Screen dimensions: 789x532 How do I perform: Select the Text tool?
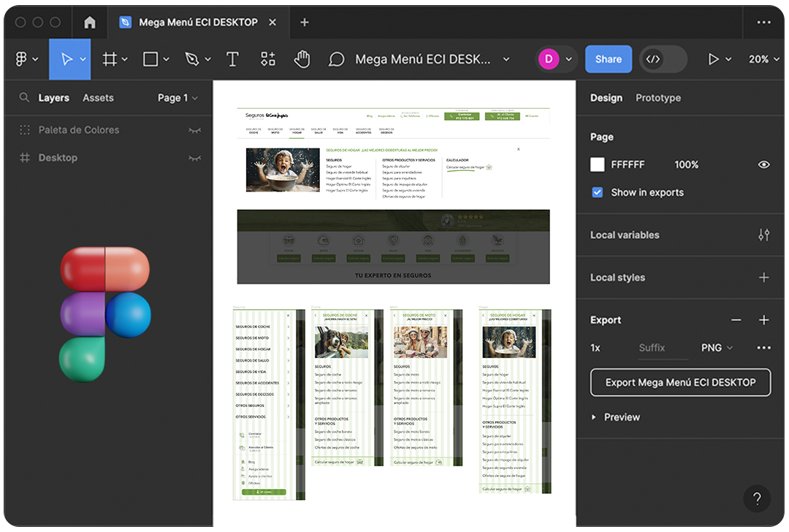232,58
